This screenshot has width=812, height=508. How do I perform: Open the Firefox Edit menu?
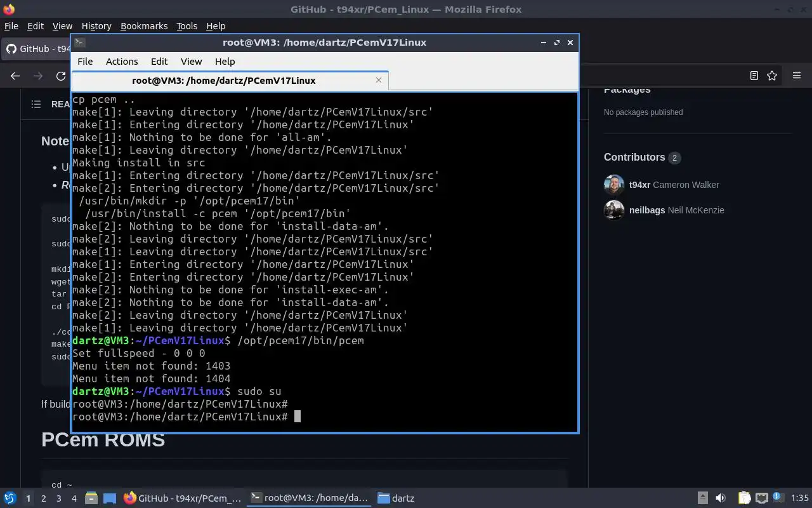[36, 26]
